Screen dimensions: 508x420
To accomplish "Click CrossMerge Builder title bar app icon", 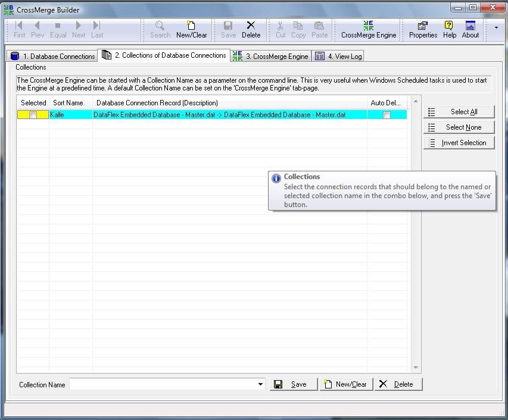I will coord(8,10).
